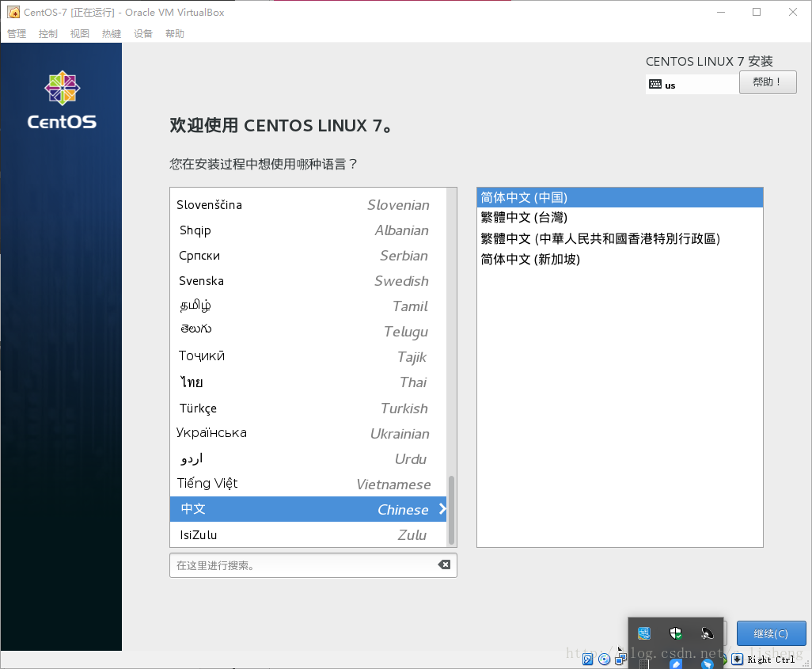Screen dimensions: 812x669
Task: Click the 继续(C) continue button
Action: pyautogui.click(x=771, y=633)
